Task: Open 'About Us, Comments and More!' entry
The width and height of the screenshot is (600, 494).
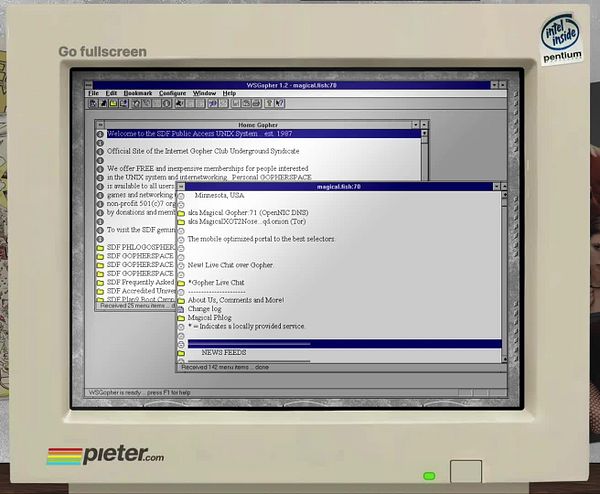Action: [x=236, y=300]
